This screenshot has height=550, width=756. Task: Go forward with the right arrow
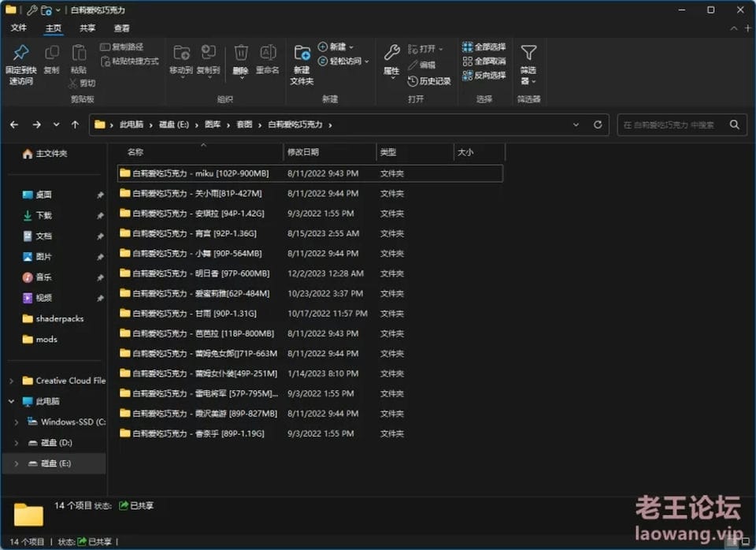pos(37,124)
